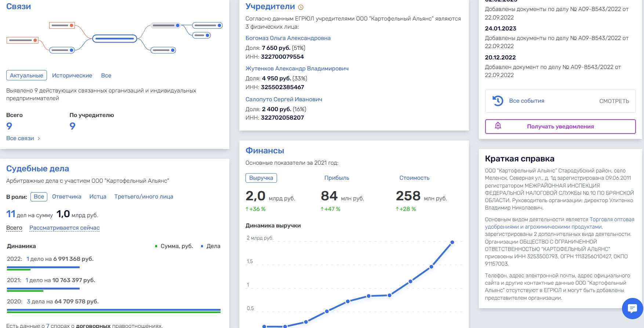Click the 20.12.2022 event date

[x=500, y=57]
